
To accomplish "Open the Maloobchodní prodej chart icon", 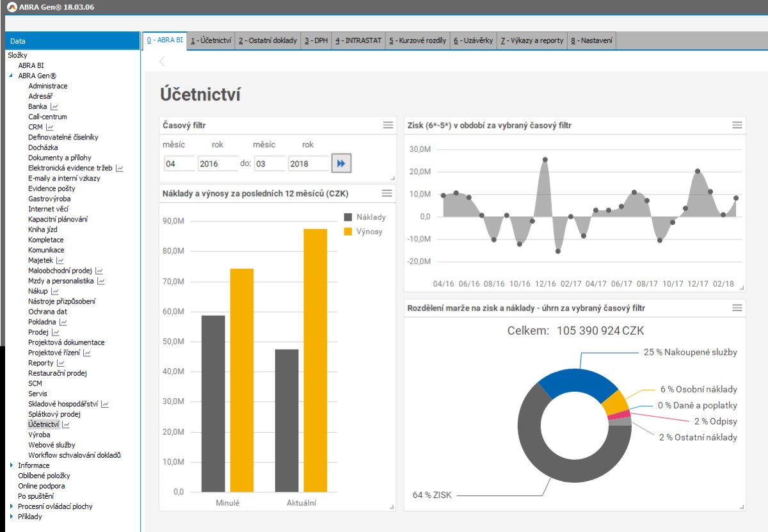I will click(x=99, y=271).
